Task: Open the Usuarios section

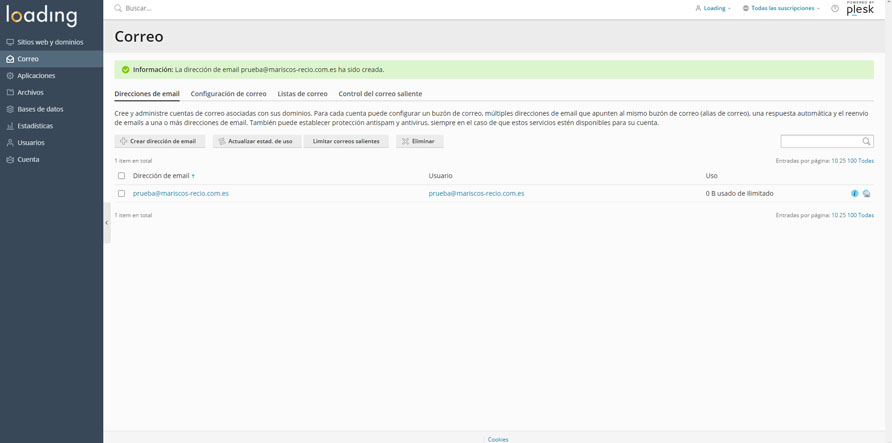Action: [x=30, y=143]
